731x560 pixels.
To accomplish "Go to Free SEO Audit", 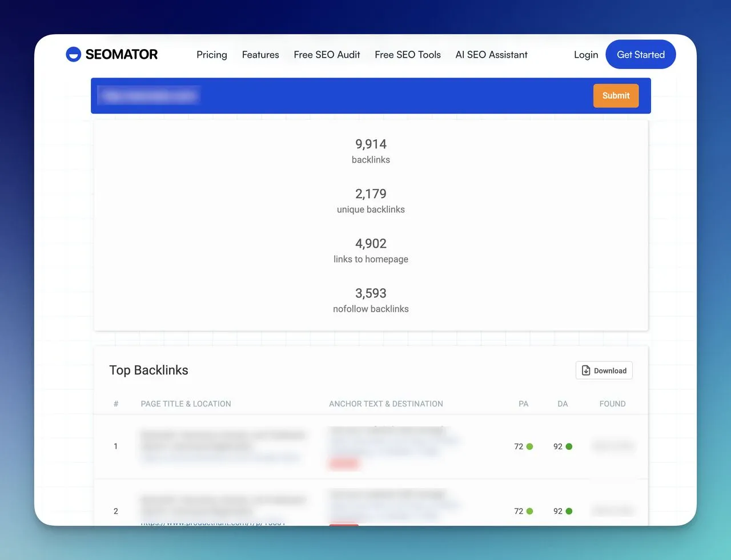I will coord(327,55).
